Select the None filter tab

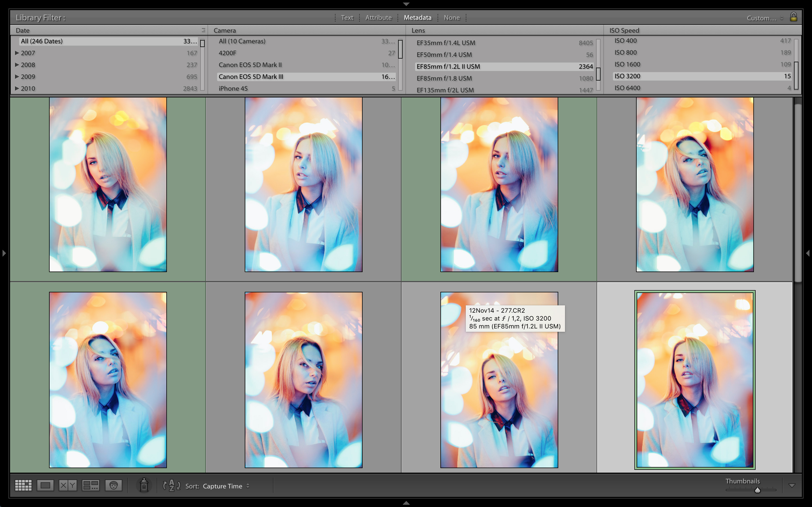click(x=452, y=17)
